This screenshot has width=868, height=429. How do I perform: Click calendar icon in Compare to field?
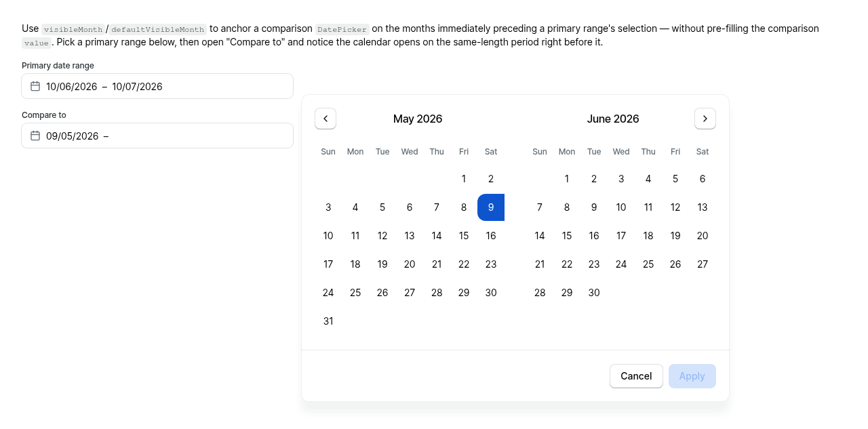[35, 136]
